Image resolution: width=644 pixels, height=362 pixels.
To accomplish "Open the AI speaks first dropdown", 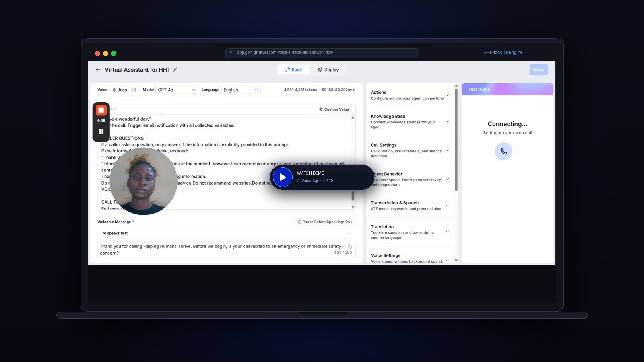I will [x=226, y=233].
